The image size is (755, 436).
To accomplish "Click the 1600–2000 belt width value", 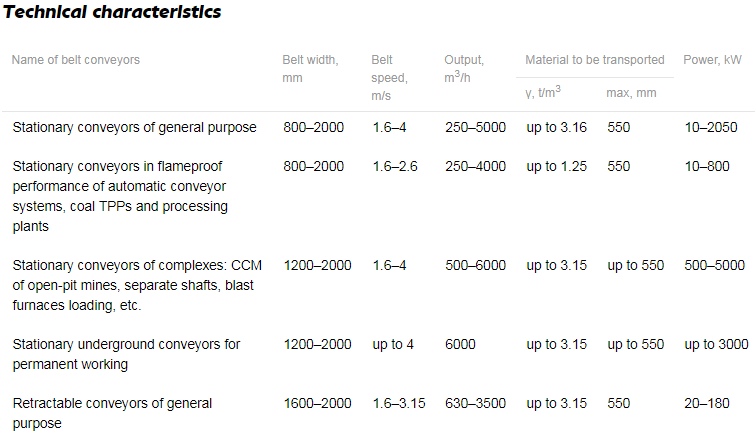I will (x=317, y=403).
